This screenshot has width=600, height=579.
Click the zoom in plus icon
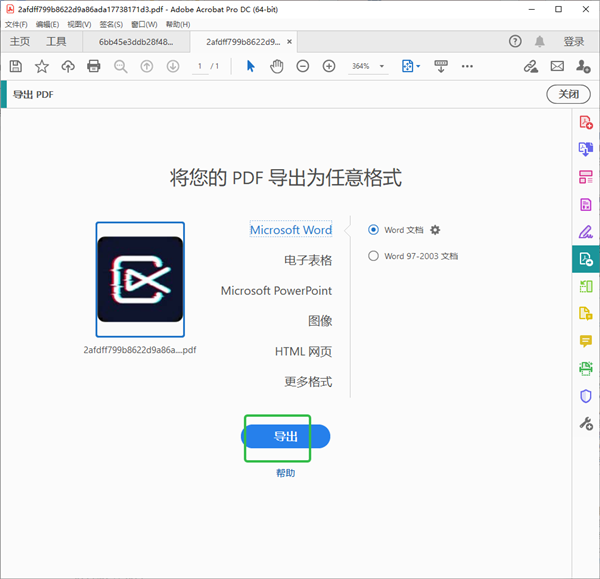[329, 66]
